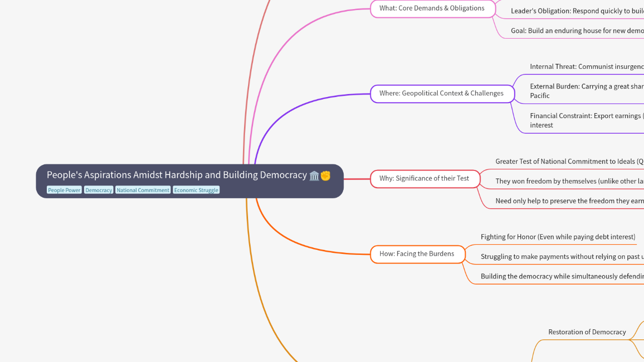Select 'How: Facing the Burdens' node

[x=417, y=254]
